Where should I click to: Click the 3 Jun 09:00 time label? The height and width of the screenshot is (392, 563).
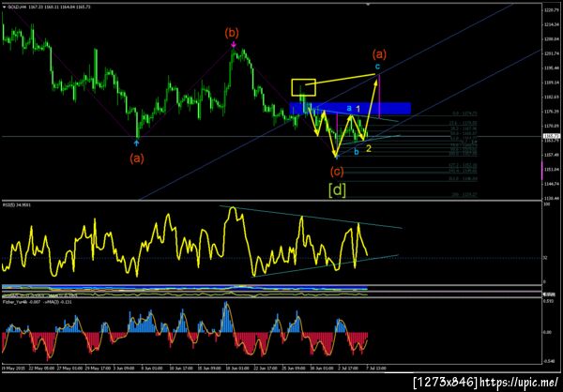click(123, 368)
